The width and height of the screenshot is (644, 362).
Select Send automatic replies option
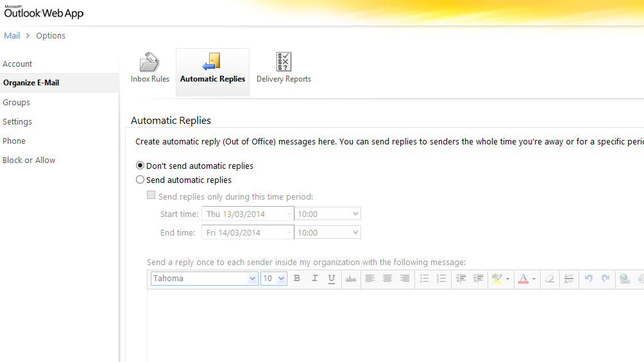pos(140,180)
